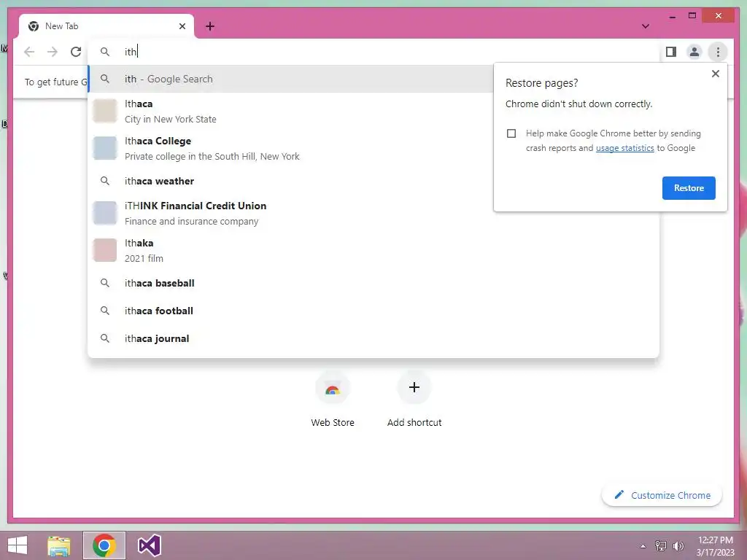Click the network tray icon
Image resolution: width=747 pixels, height=560 pixels.
click(661, 546)
